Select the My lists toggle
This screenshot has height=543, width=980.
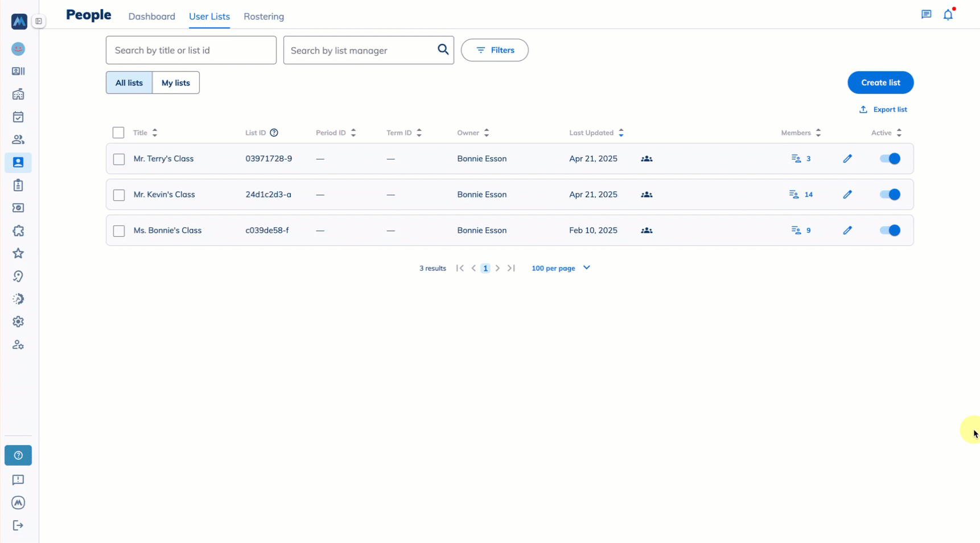(176, 83)
